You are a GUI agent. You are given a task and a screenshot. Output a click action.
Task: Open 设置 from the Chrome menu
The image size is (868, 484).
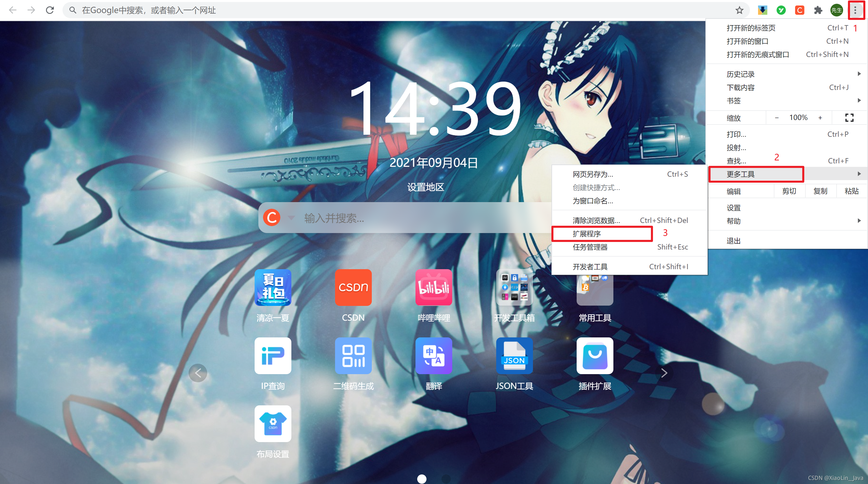[x=787, y=208]
